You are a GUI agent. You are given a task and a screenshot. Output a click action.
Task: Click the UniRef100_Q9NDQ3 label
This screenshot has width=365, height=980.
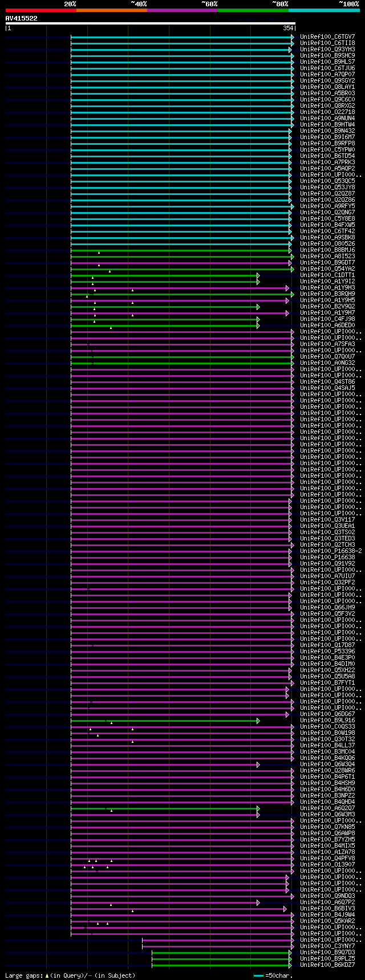[327, 896]
